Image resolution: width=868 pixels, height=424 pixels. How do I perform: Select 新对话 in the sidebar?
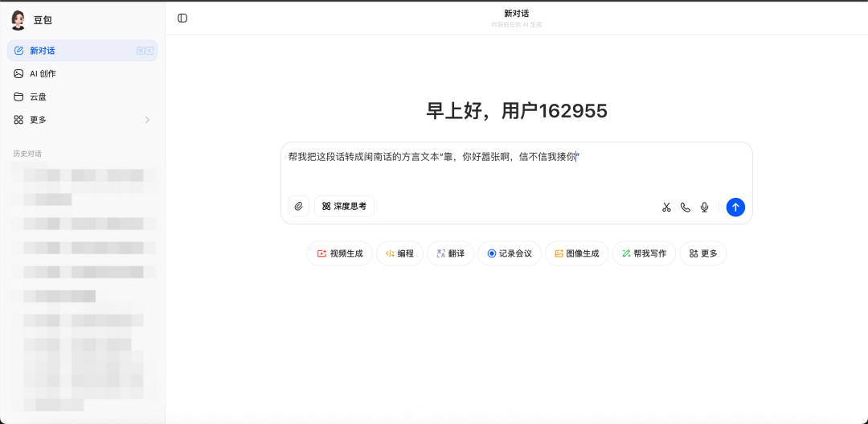click(83, 51)
